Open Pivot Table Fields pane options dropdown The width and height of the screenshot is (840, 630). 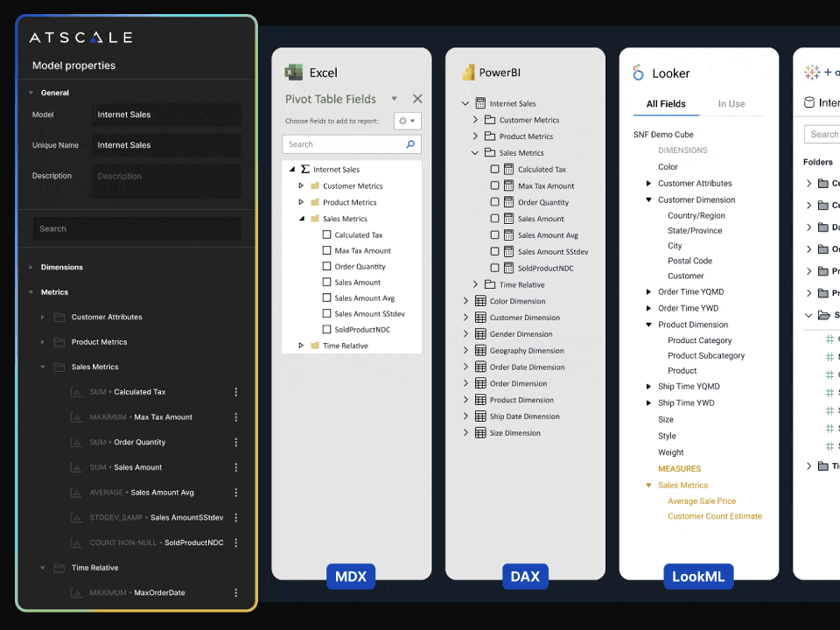click(395, 99)
